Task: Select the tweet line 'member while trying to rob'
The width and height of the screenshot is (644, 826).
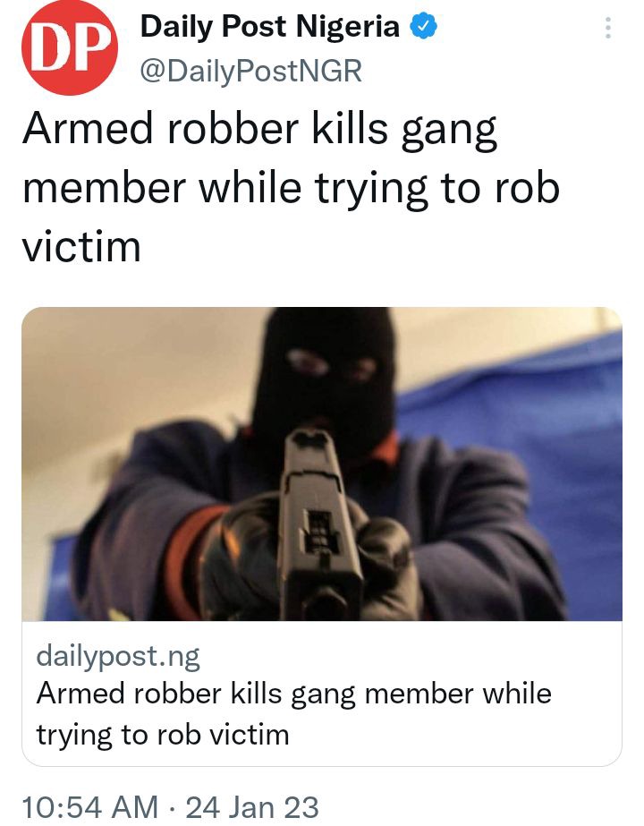Action: [x=291, y=190]
